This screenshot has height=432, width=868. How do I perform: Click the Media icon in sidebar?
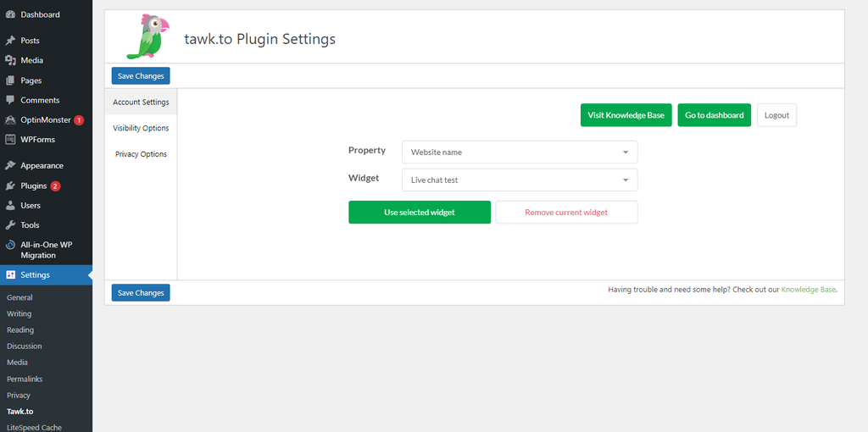[x=10, y=60]
